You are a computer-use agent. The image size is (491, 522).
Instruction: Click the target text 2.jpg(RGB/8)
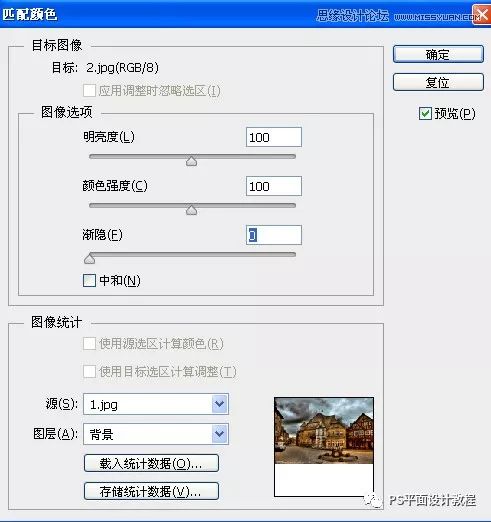point(122,68)
